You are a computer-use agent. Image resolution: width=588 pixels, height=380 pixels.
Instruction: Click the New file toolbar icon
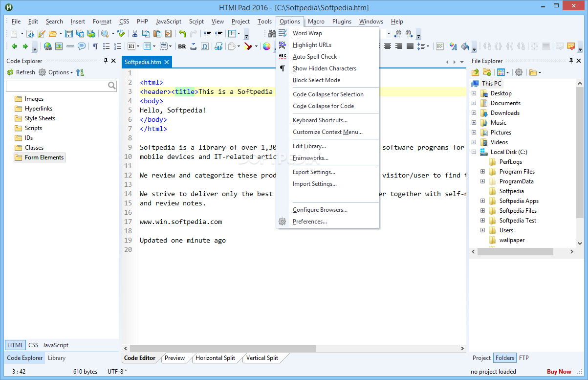[14, 34]
